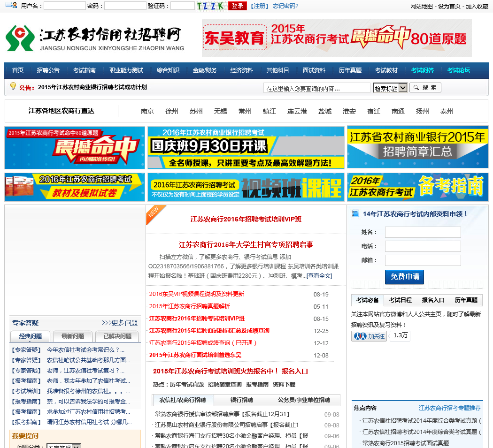
Task: Open the 职业能力测试 nav item
Action: tap(126, 70)
